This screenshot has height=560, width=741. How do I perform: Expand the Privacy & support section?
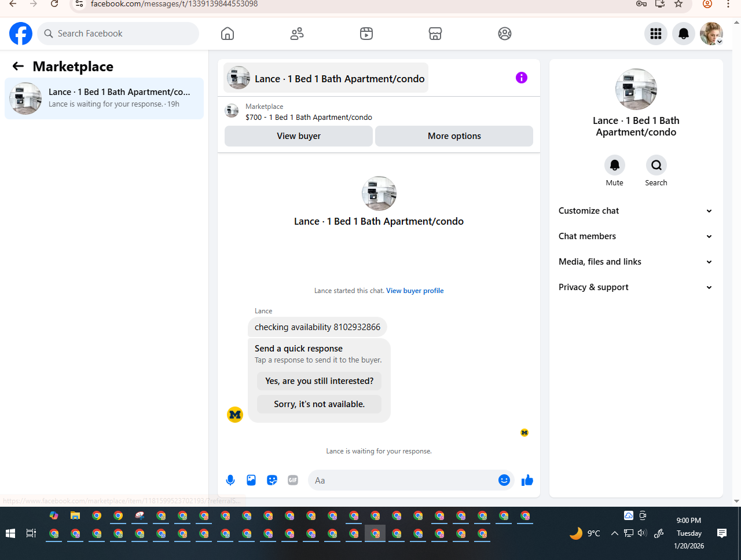[x=636, y=287]
